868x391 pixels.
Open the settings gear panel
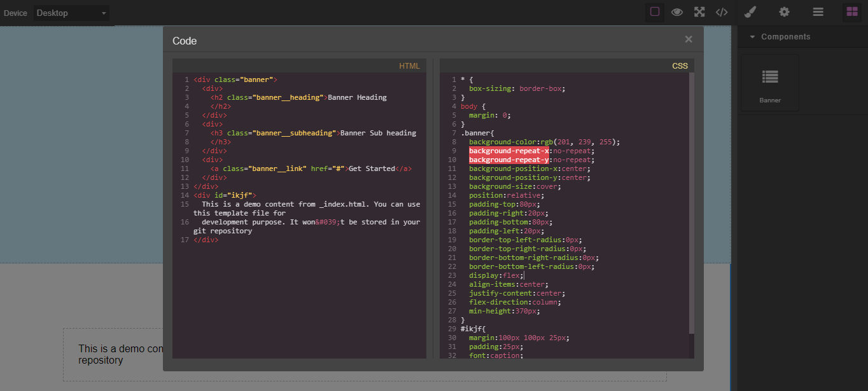pyautogui.click(x=784, y=11)
